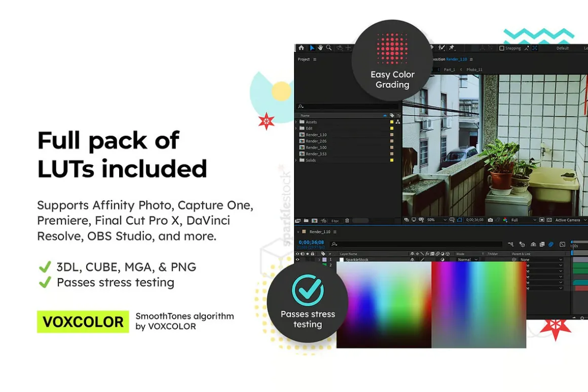
Task: Click the 3D glasses mask visibility icon in viewer
Action: 421,220
